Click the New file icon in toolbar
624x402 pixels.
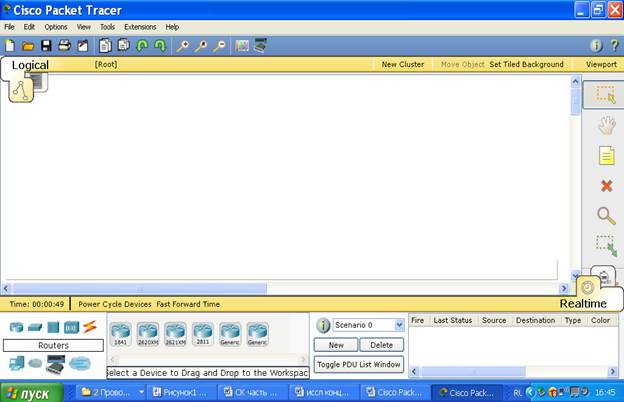[10, 46]
